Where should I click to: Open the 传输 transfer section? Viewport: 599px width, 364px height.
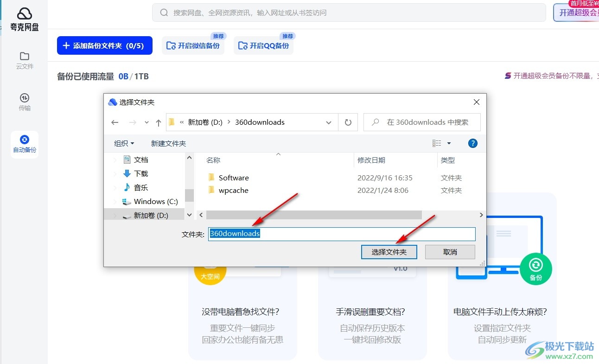click(x=25, y=102)
